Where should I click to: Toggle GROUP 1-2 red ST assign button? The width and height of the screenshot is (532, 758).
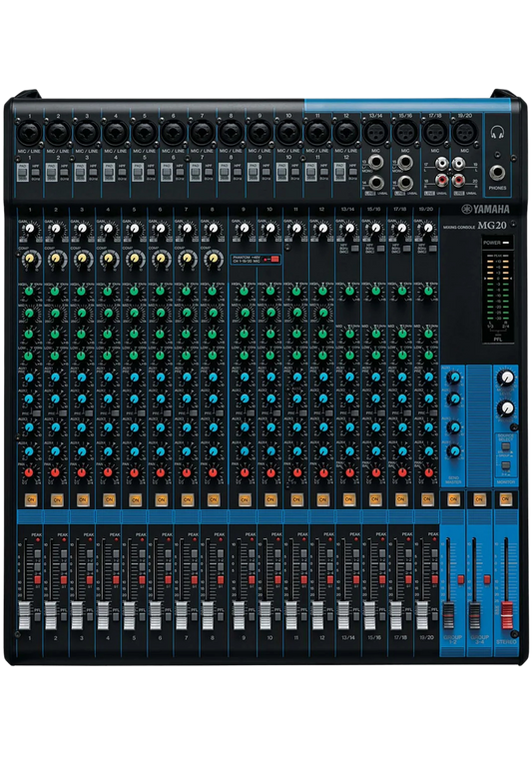click(x=460, y=579)
